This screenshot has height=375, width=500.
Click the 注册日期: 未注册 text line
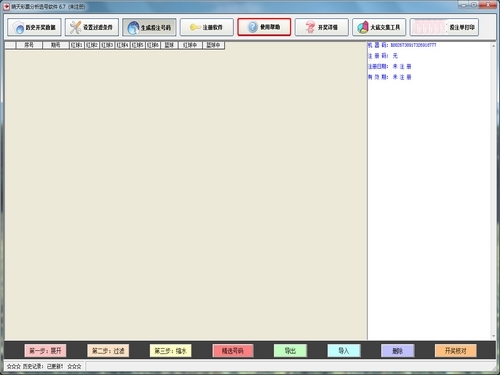coord(390,66)
